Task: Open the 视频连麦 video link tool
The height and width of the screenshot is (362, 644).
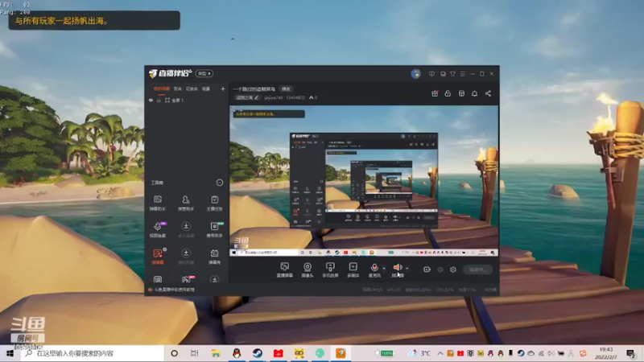Action: [157, 229]
